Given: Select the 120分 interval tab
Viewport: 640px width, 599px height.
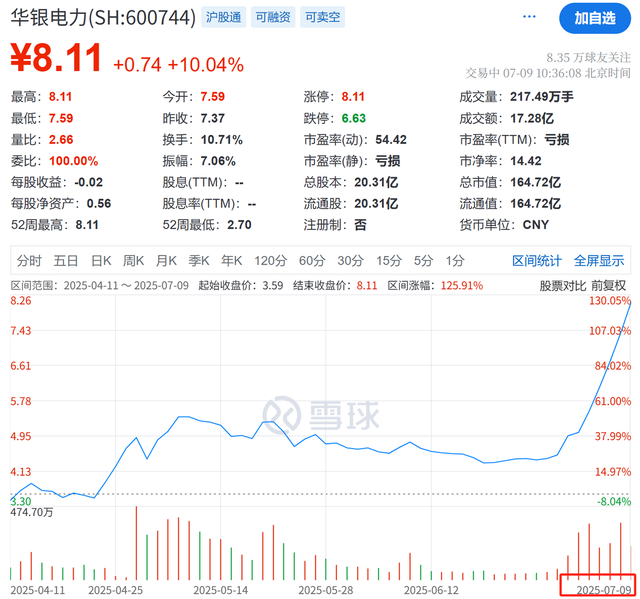Looking at the screenshot, I should coord(270,260).
